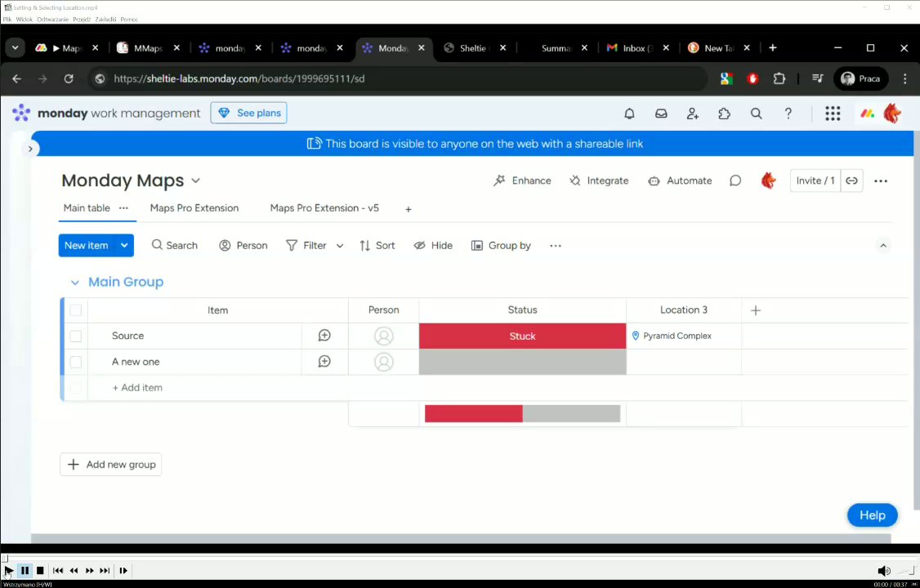Open the inbox tray icon

(x=661, y=114)
